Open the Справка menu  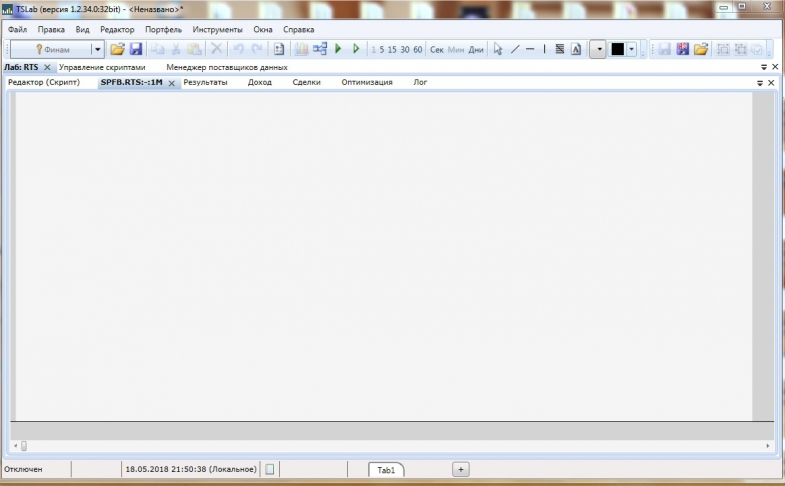(x=299, y=30)
